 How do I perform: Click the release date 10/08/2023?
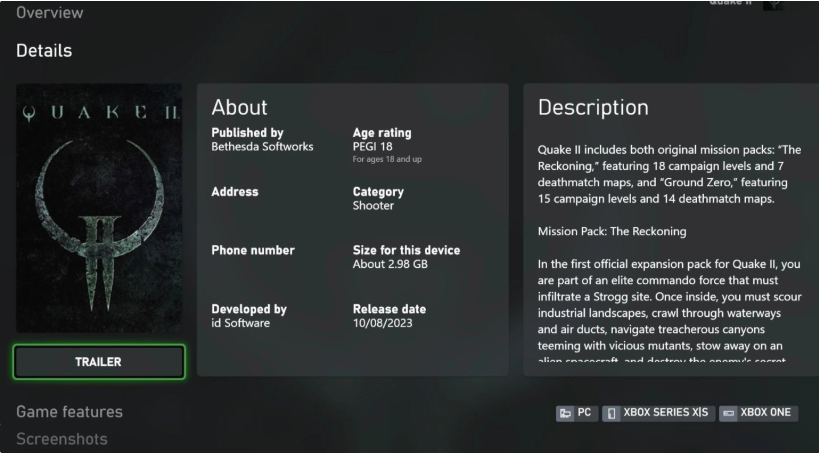[x=382, y=323]
